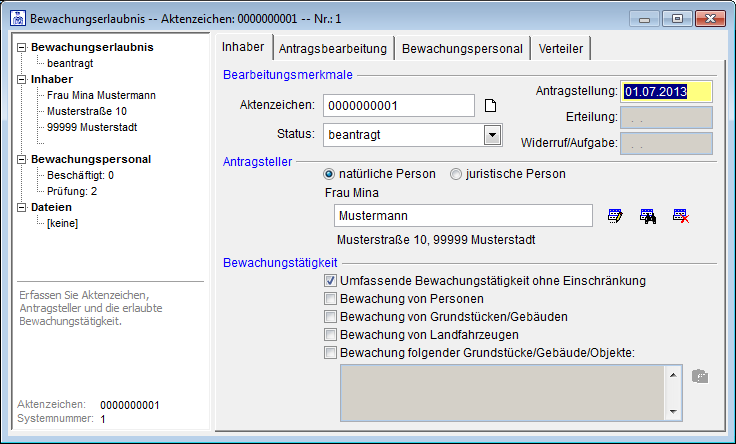Check Bewachung von Landfahrzeugen
This screenshot has height=444, width=736.
(330, 335)
